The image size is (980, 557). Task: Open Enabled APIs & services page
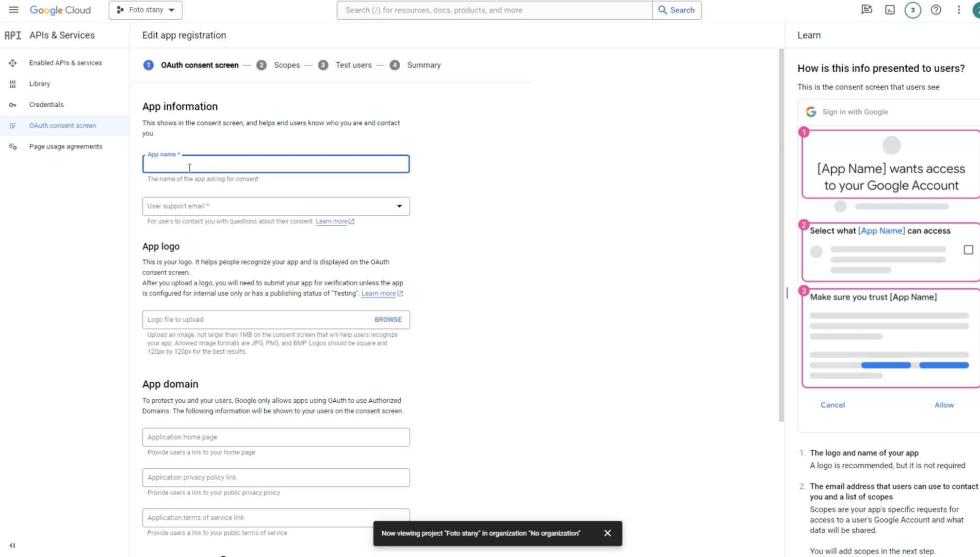coord(66,63)
